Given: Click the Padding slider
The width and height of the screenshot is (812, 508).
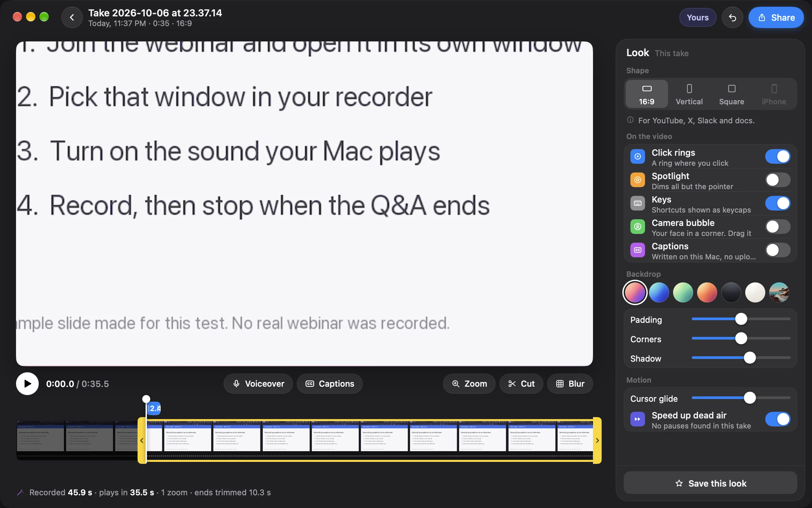Looking at the screenshot, I should (x=741, y=319).
